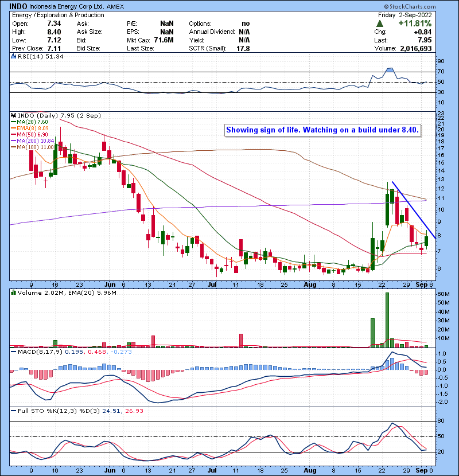Click the 'P/E:' label
This screenshot has width=459, height=476.
click(x=132, y=24)
